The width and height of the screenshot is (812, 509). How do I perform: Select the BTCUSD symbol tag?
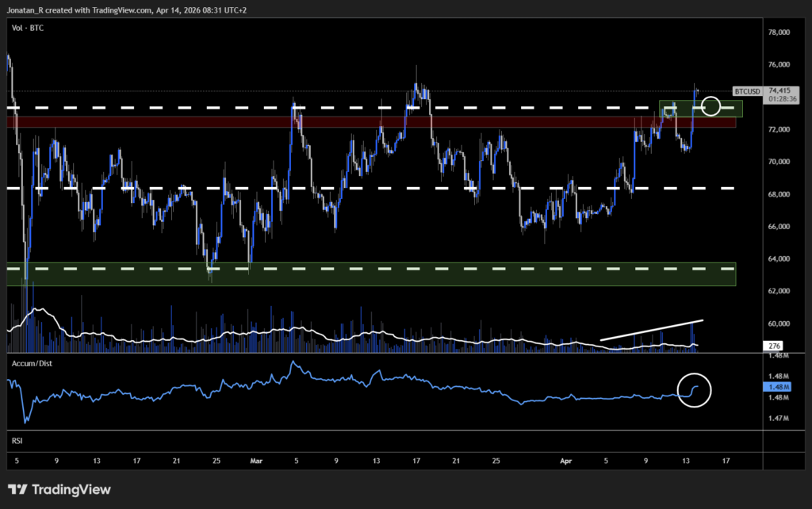point(748,90)
